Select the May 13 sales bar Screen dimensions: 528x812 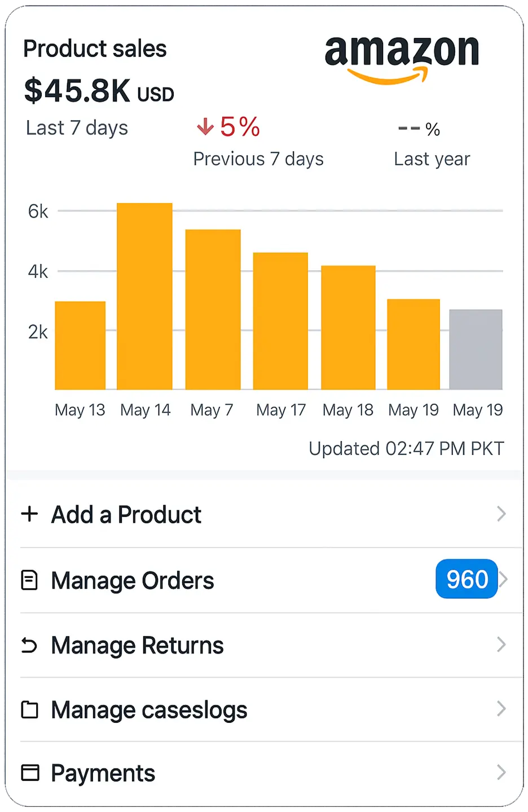pos(80,345)
